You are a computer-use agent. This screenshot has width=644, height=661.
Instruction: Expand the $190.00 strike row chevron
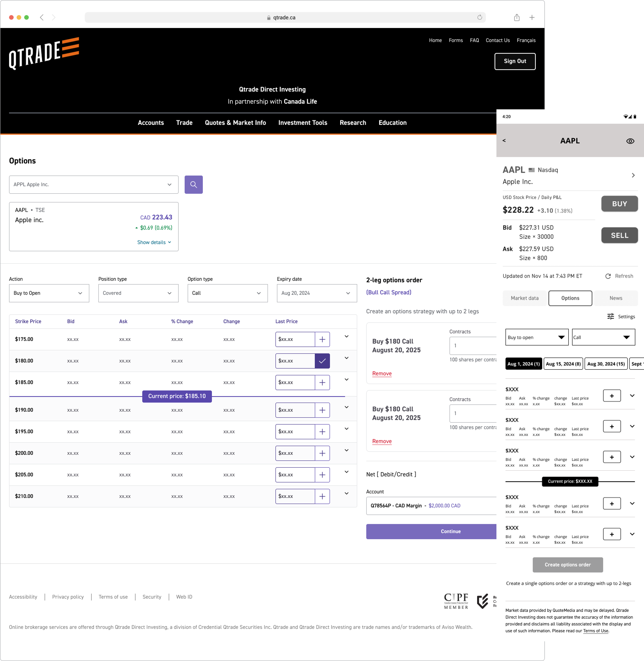pyautogui.click(x=346, y=407)
